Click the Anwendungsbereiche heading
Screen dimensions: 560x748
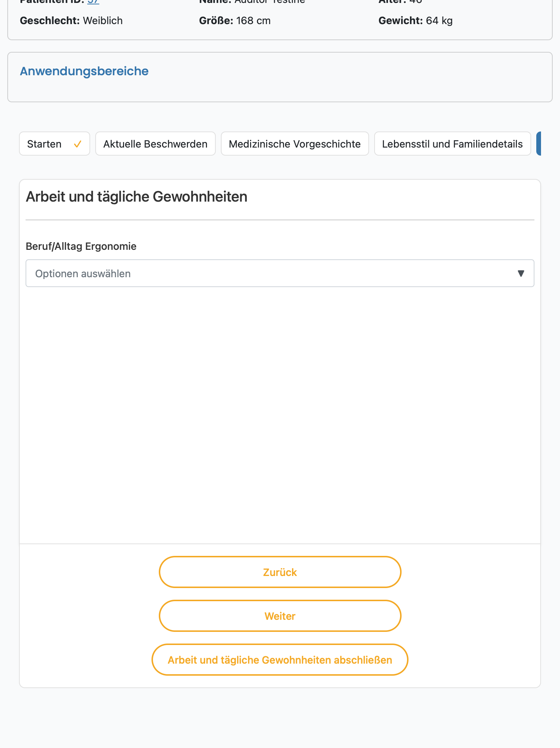[84, 71]
